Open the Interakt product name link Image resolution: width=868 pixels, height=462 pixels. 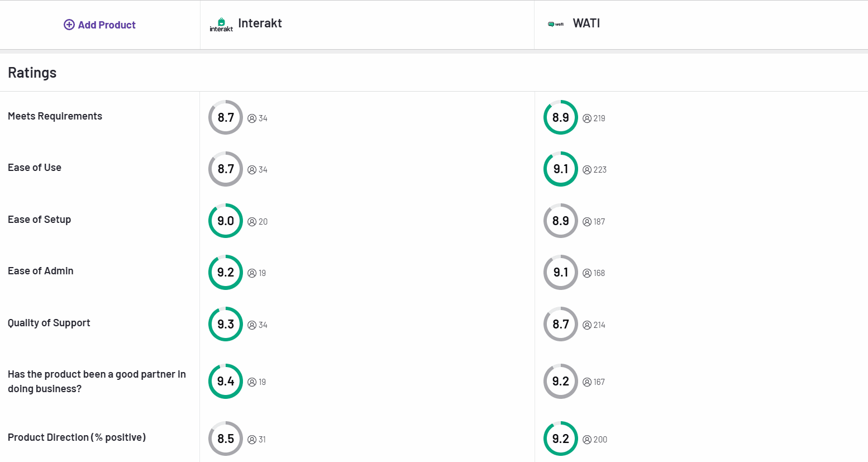coord(260,23)
